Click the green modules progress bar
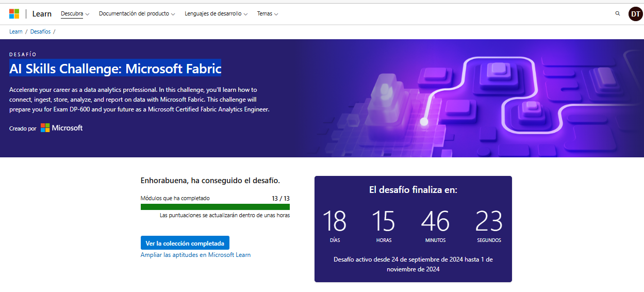644x292 pixels. (x=215, y=207)
